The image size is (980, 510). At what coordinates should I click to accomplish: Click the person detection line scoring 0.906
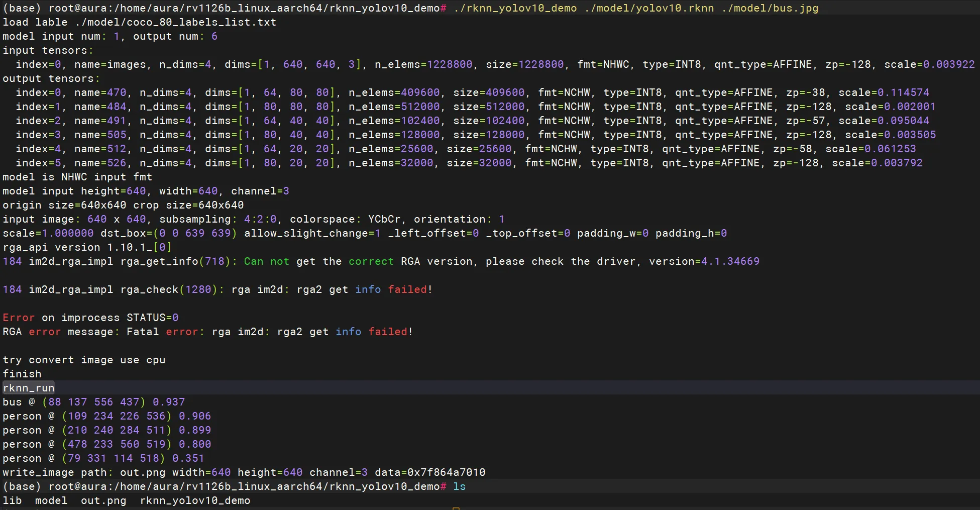(x=107, y=416)
